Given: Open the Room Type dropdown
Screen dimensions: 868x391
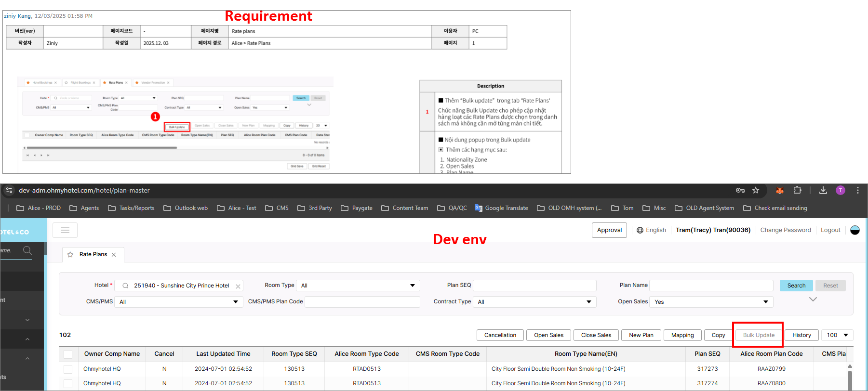Looking at the screenshot, I should pyautogui.click(x=358, y=286).
